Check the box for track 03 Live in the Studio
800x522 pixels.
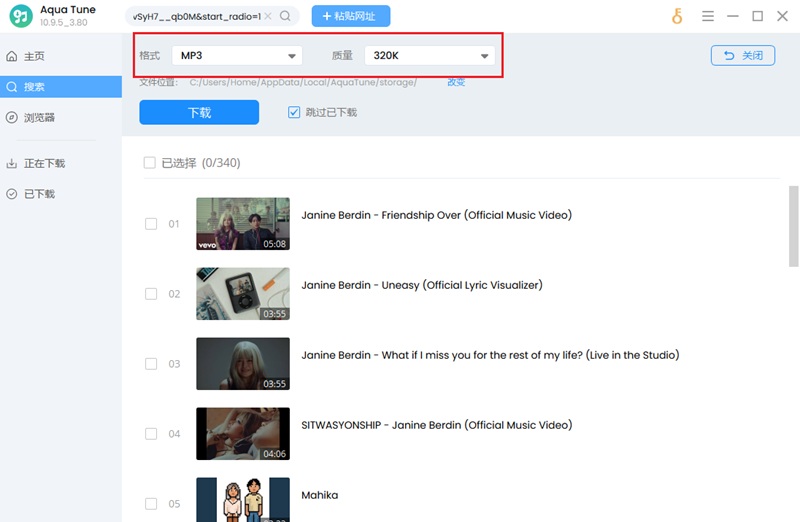tap(151, 364)
